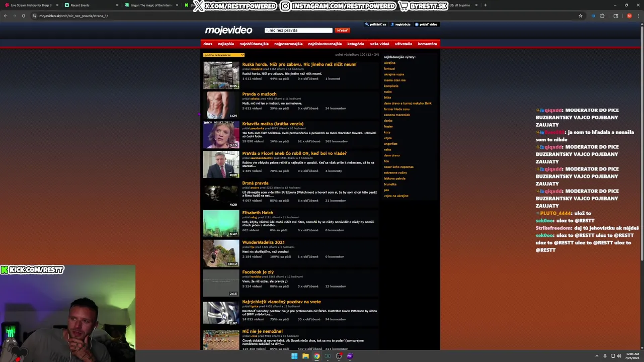Open the 'komentáre' menu item
Screen dimensions: 644x362
tap(427, 44)
